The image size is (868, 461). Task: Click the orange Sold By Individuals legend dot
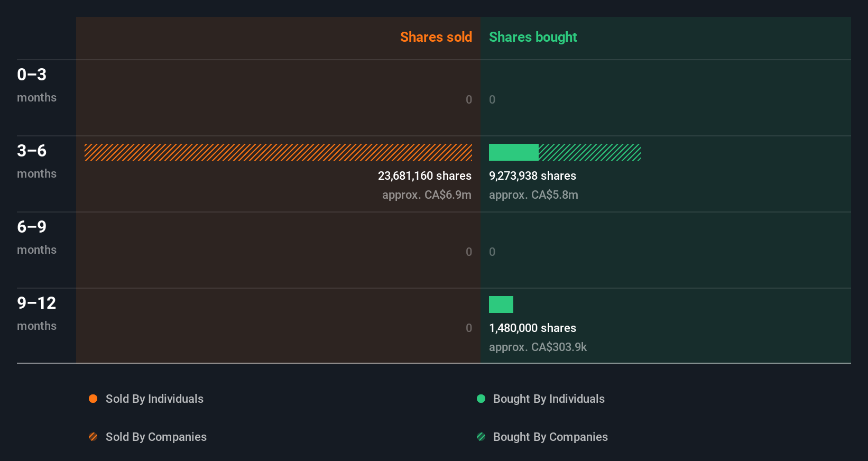pyautogui.click(x=93, y=399)
